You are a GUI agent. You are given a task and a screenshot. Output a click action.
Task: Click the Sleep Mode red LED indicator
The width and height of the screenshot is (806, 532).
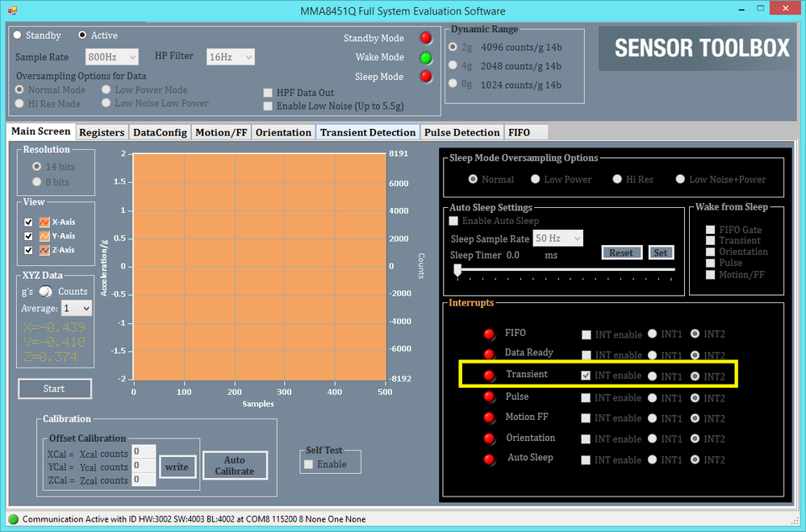point(426,77)
